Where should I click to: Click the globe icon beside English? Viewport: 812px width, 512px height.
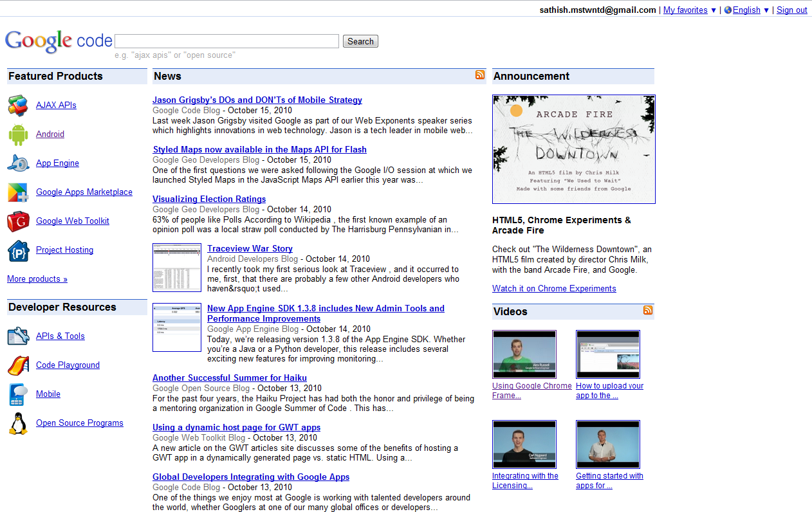click(x=728, y=10)
